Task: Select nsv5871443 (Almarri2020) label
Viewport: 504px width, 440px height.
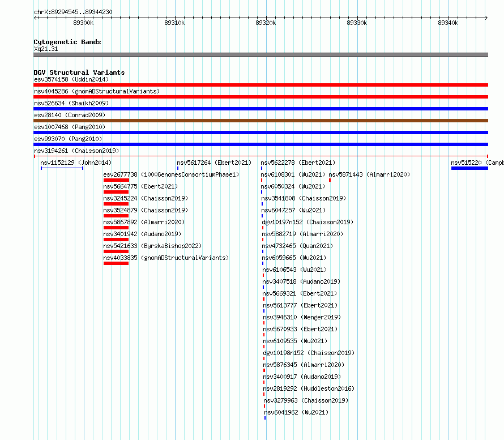Action: pos(369,174)
